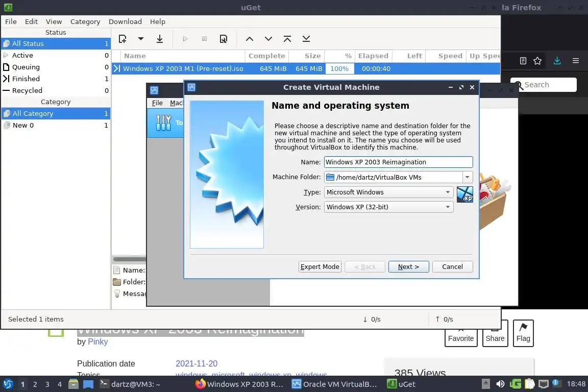Open uGet Download menu
588x392 pixels.
point(125,22)
